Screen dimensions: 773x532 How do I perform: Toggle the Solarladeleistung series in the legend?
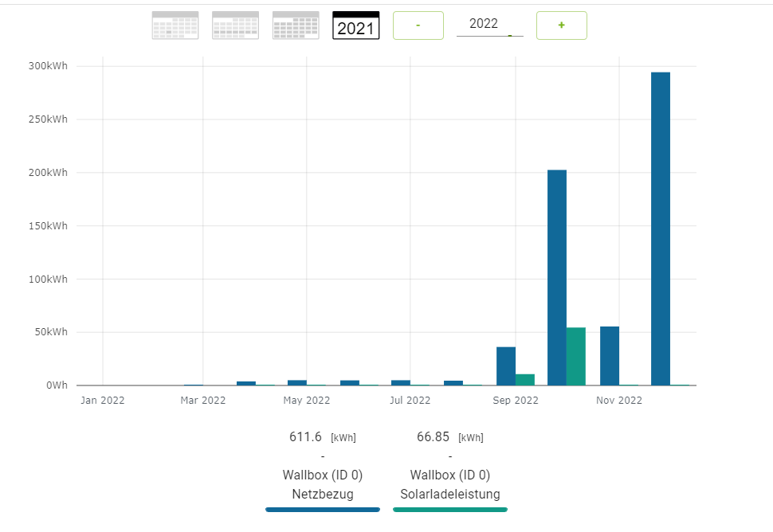tap(449, 485)
